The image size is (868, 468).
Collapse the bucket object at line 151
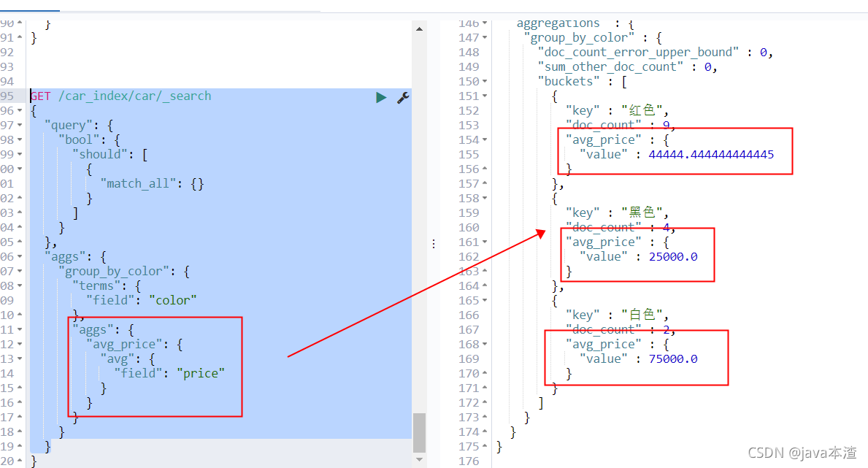(x=485, y=96)
